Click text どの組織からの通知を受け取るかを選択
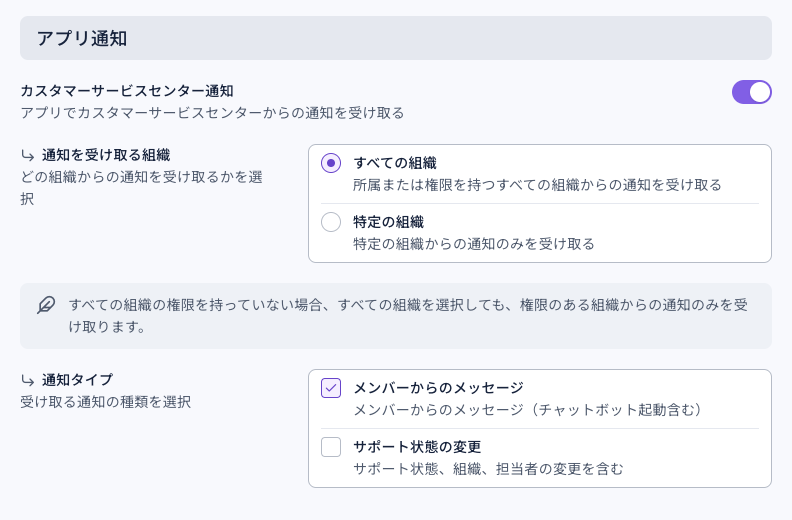792x520 pixels. [x=141, y=188]
